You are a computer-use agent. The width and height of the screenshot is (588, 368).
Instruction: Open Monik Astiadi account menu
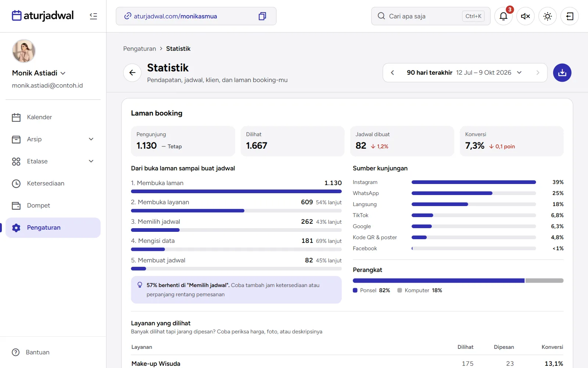point(39,73)
